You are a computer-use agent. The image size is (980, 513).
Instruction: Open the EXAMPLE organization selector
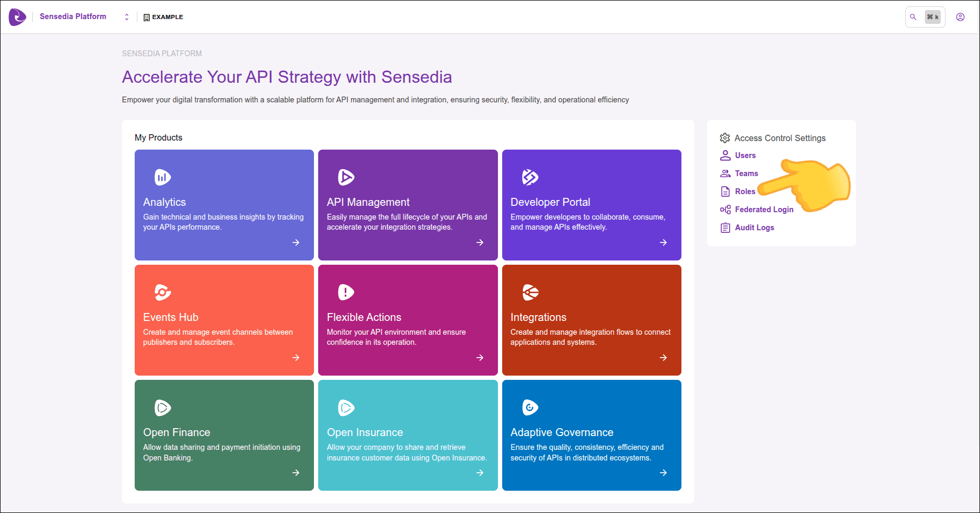pyautogui.click(x=163, y=17)
